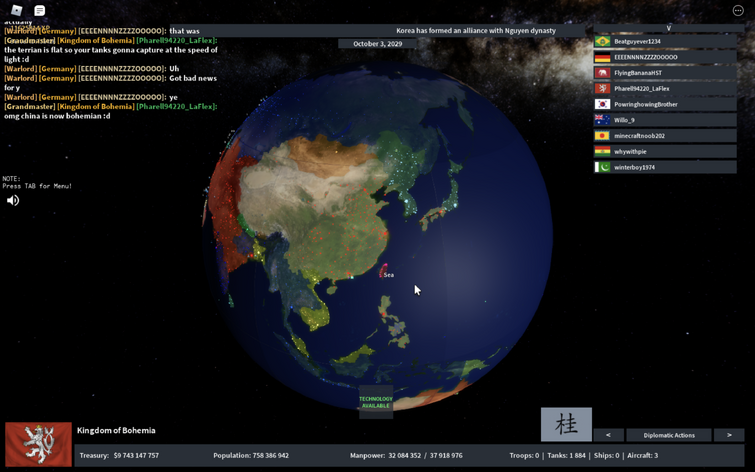Open the Roblox menu logo icon
The image size is (755, 472).
click(x=16, y=10)
